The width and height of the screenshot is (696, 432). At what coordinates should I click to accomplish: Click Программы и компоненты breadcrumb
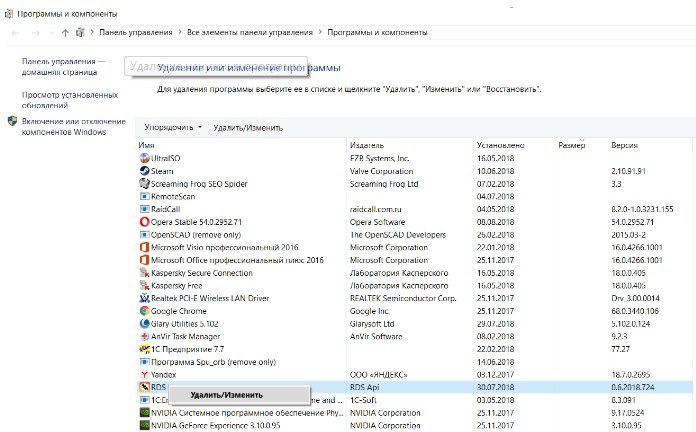(377, 32)
